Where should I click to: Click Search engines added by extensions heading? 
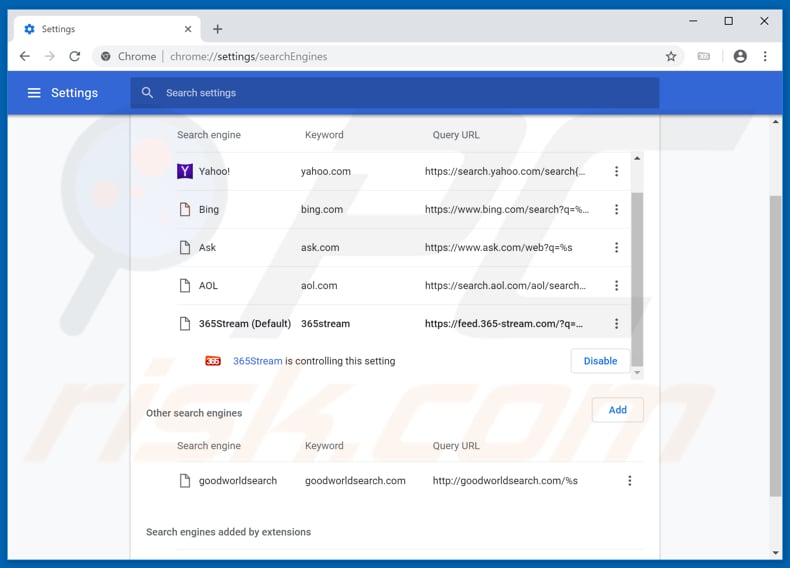click(228, 532)
